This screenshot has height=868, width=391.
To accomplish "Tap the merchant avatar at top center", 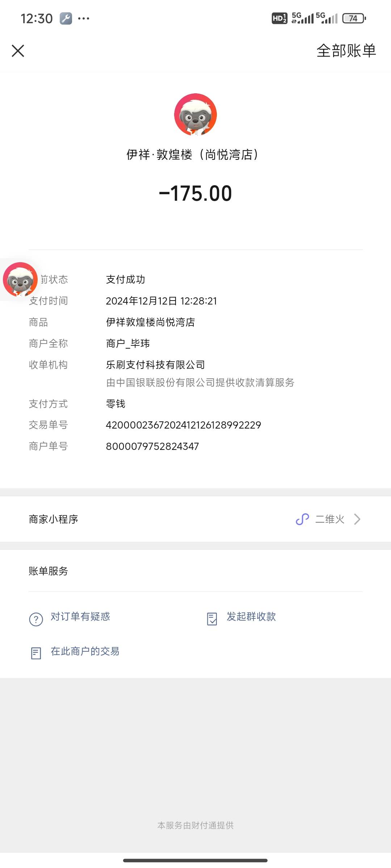I will [195, 115].
